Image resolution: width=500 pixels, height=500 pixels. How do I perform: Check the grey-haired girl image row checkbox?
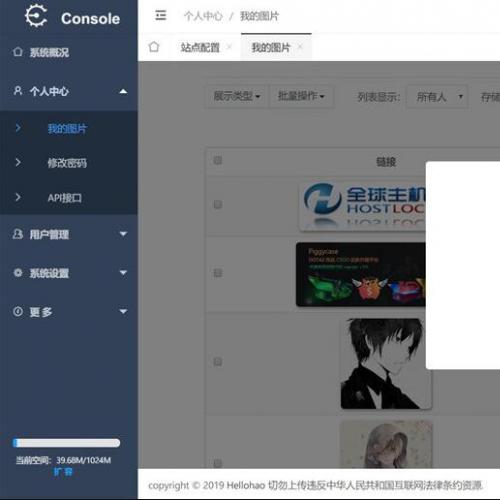218,463
